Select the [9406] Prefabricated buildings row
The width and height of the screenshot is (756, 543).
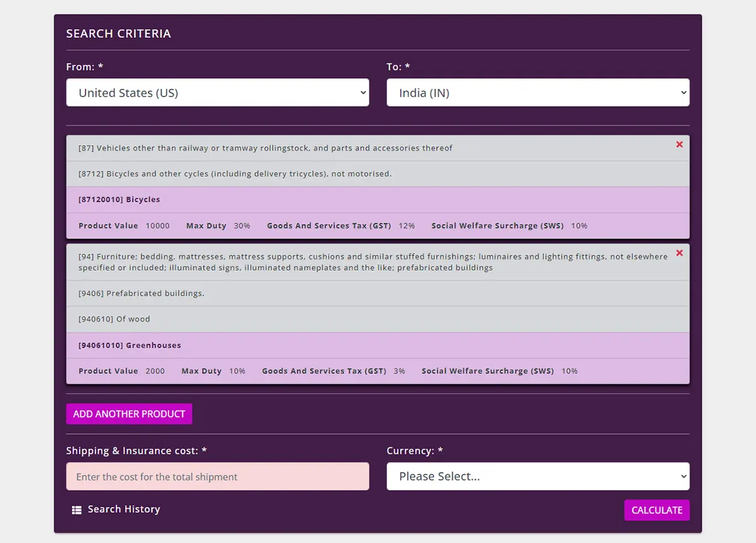click(x=378, y=293)
